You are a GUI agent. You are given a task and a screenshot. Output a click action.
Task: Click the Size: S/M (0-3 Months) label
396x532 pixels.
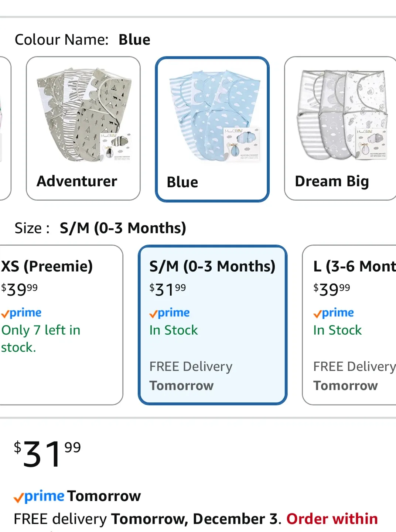pyautogui.click(x=100, y=228)
